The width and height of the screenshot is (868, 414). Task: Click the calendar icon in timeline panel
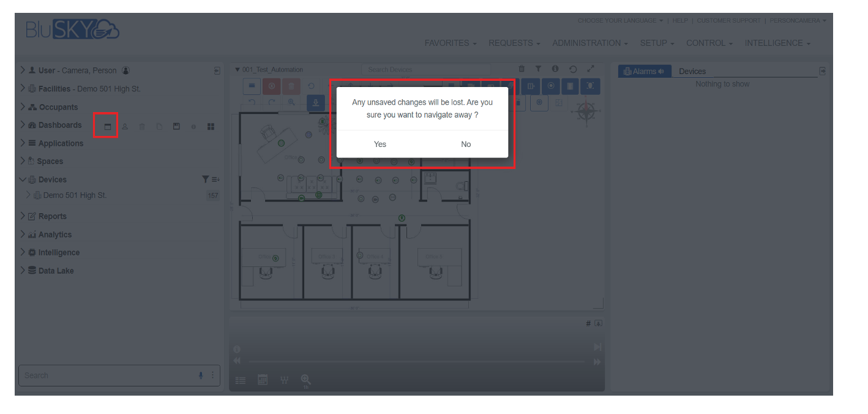[263, 380]
